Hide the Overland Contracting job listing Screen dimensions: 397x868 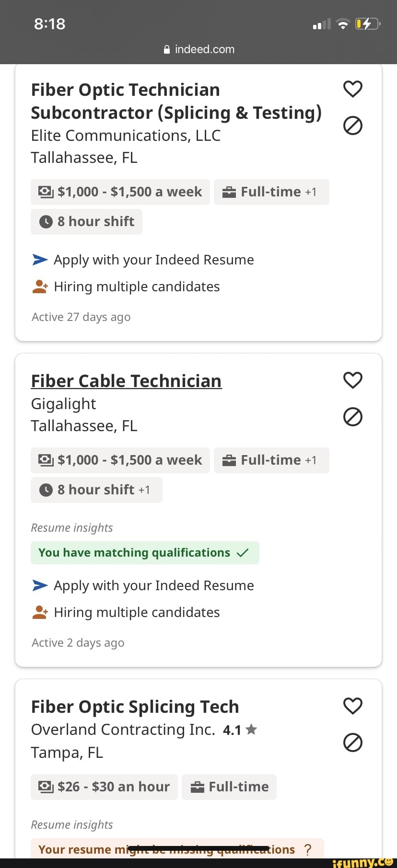(x=353, y=742)
